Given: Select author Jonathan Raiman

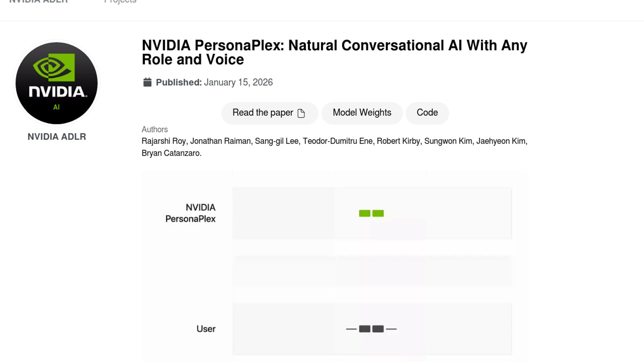Looking at the screenshot, I should [220, 141].
